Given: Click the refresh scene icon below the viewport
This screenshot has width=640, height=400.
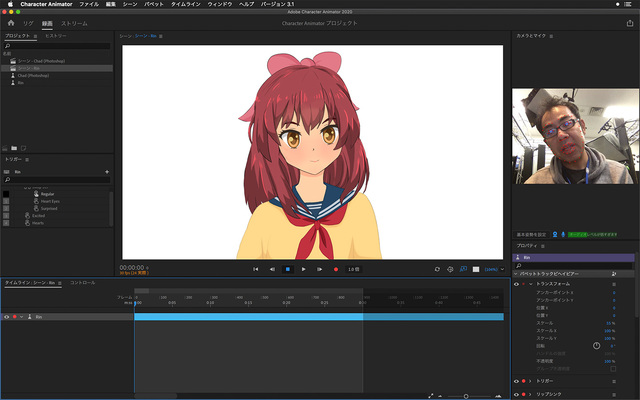Looking at the screenshot, I should click(437, 269).
